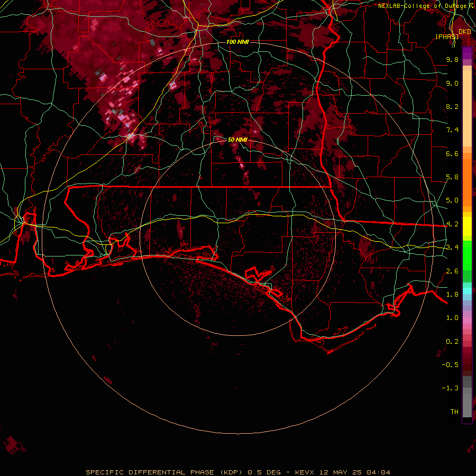
Task: Click the "KEVX" radar site ID in the footer
Action: 305,472
